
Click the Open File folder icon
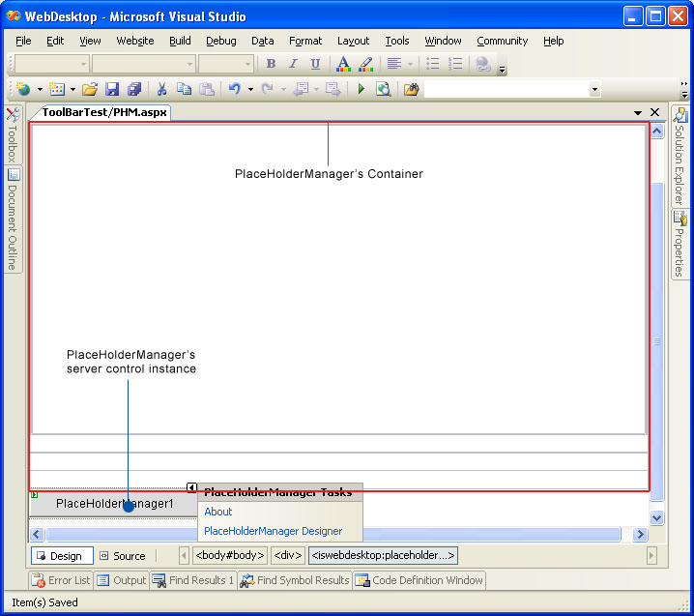(x=90, y=89)
